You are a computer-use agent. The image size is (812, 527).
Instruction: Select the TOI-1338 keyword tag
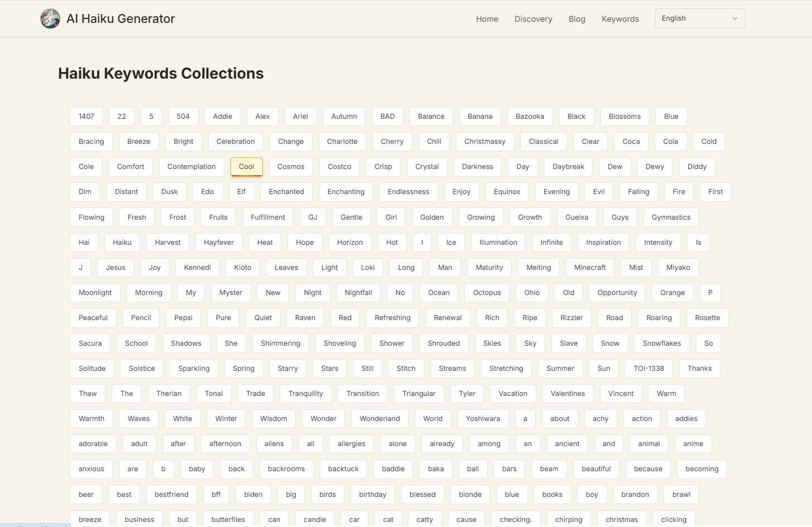coord(648,369)
